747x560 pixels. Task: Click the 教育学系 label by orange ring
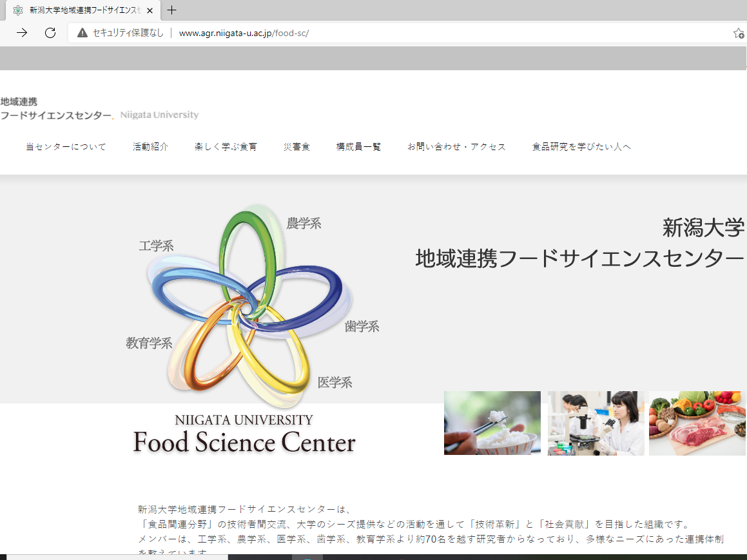(149, 343)
